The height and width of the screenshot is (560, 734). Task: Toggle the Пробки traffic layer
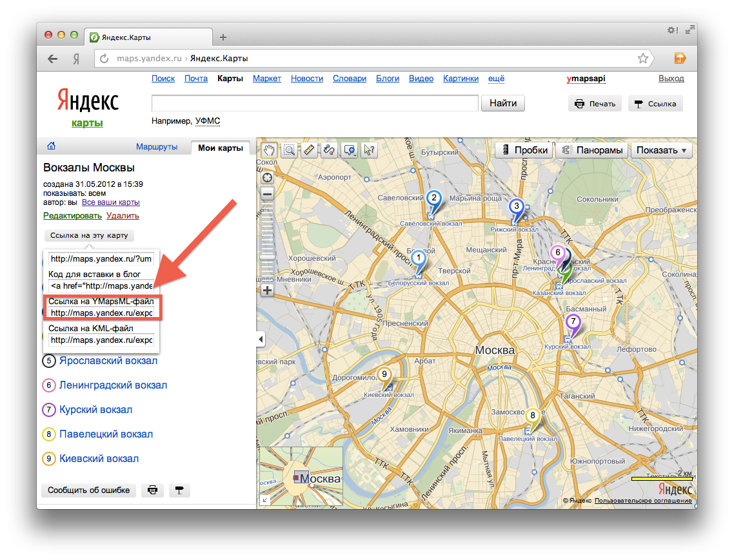click(x=524, y=150)
